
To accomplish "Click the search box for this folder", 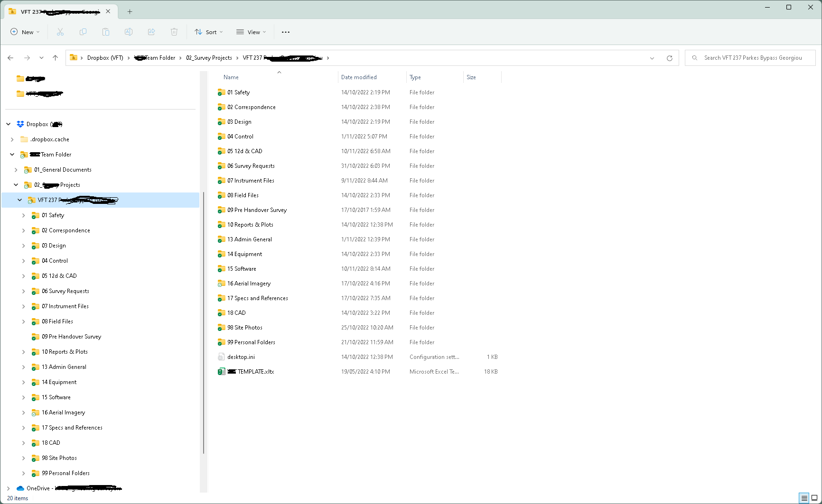I will click(x=750, y=58).
